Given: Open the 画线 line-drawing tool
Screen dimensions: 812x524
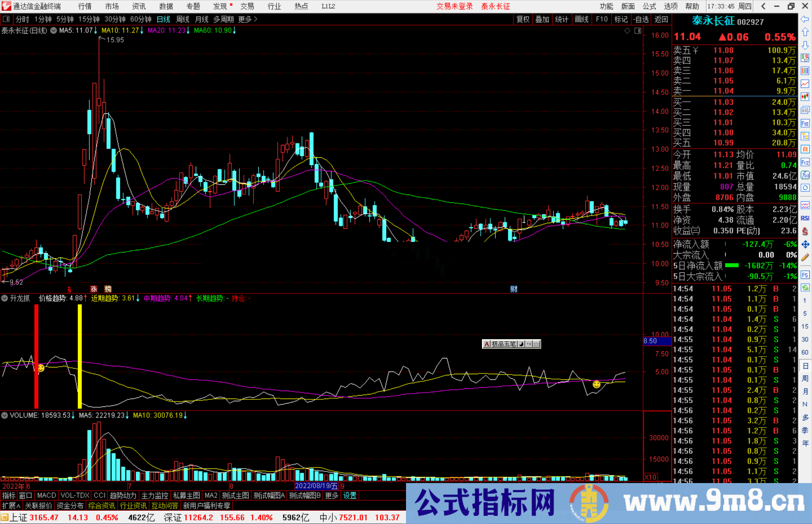Looking at the screenshot, I should click(582, 19).
